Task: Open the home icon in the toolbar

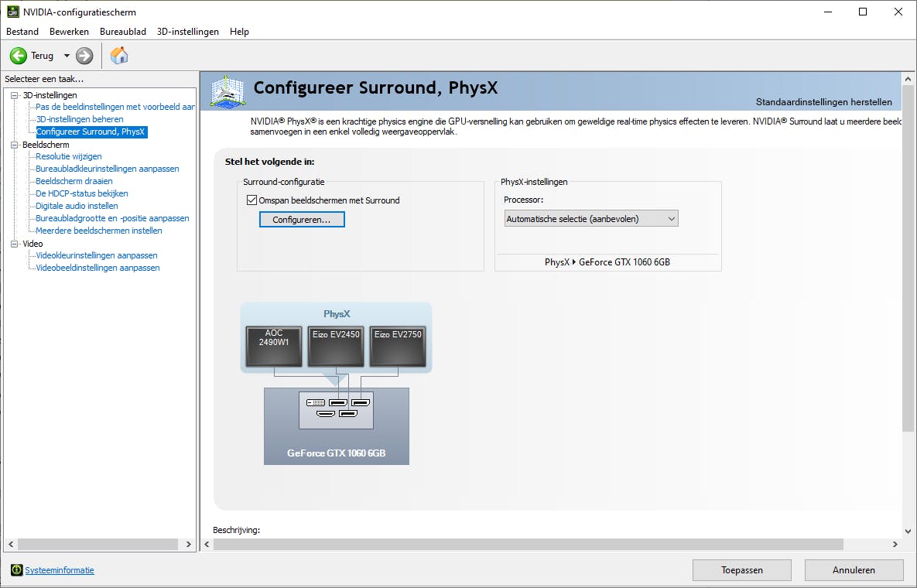Action: [x=118, y=56]
